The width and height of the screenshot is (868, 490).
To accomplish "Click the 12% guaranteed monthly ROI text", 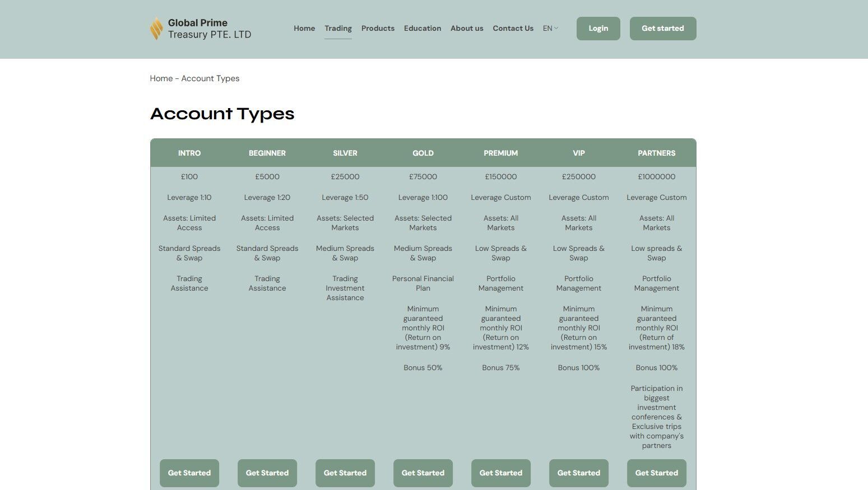I will pos(501,328).
